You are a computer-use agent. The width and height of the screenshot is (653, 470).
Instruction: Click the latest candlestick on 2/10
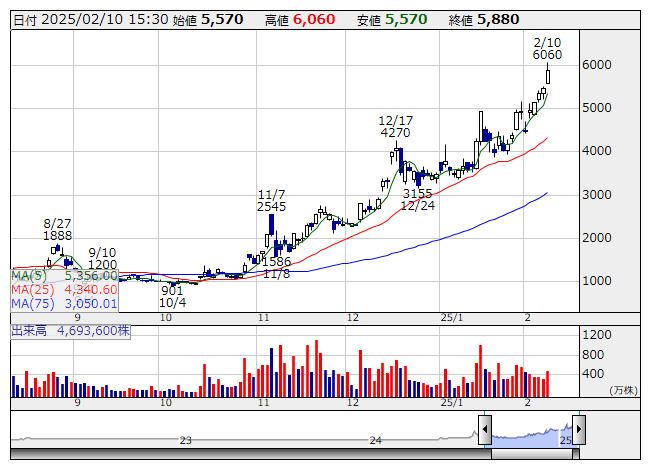pyautogui.click(x=548, y=75)
